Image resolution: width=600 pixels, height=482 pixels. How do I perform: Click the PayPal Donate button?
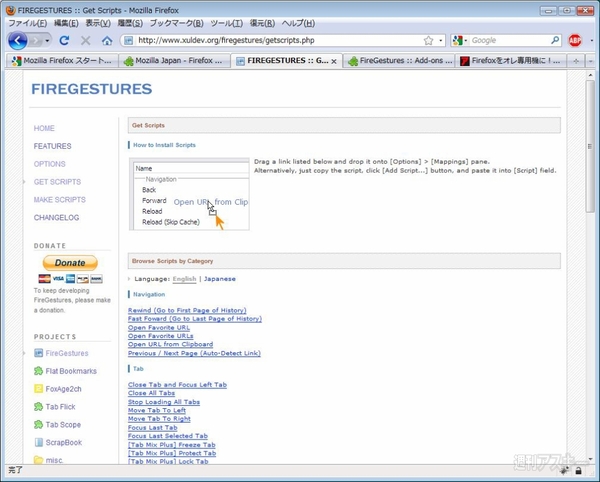pyautogui.click(x=70, y=263)
